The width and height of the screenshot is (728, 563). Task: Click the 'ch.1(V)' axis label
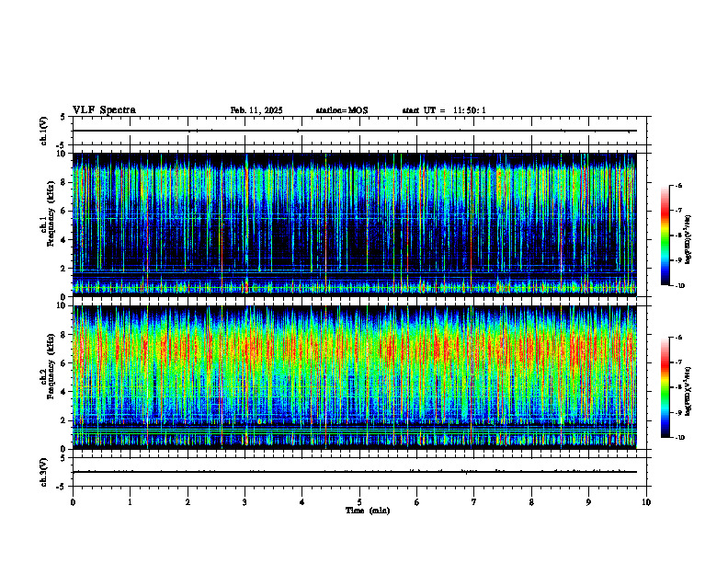click(44, 131)
